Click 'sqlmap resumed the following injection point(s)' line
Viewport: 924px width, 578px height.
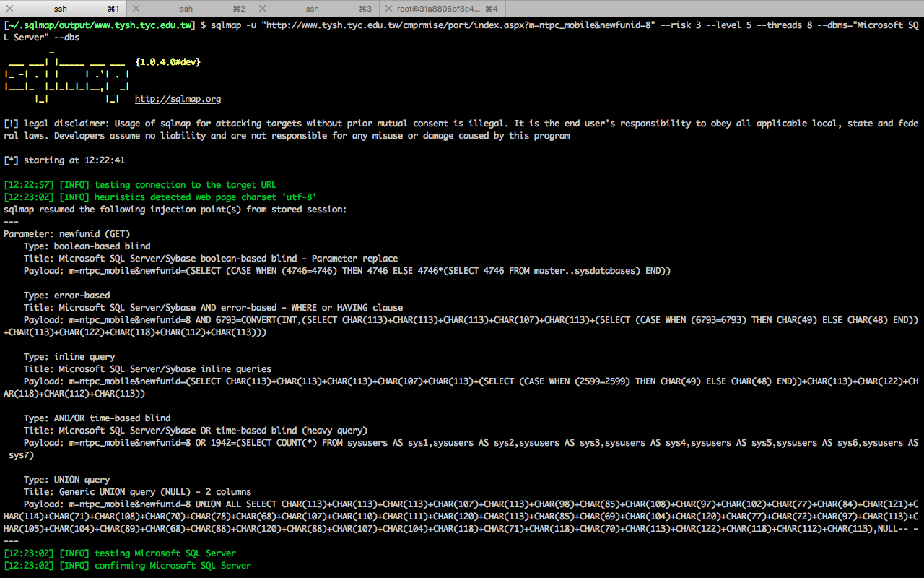[175, 210]
